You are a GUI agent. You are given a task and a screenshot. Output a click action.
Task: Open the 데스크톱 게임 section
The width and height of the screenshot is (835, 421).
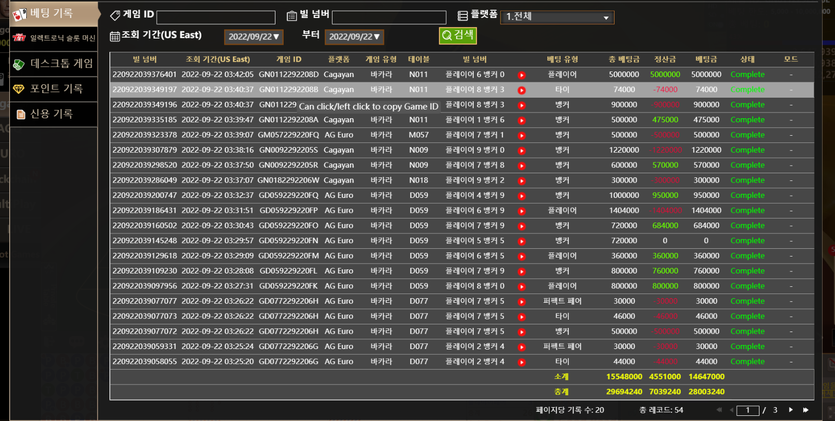[x=54, y=63]
